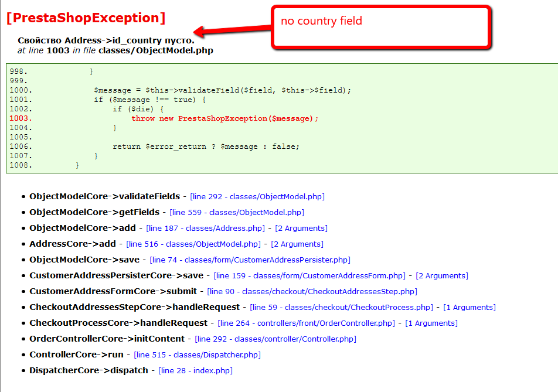The width and height of the screenshot is (558, 392).
Task: Show 1 Arguments for CheckoutProcessCore->handleRequest
Action: [x=431, y=323]
